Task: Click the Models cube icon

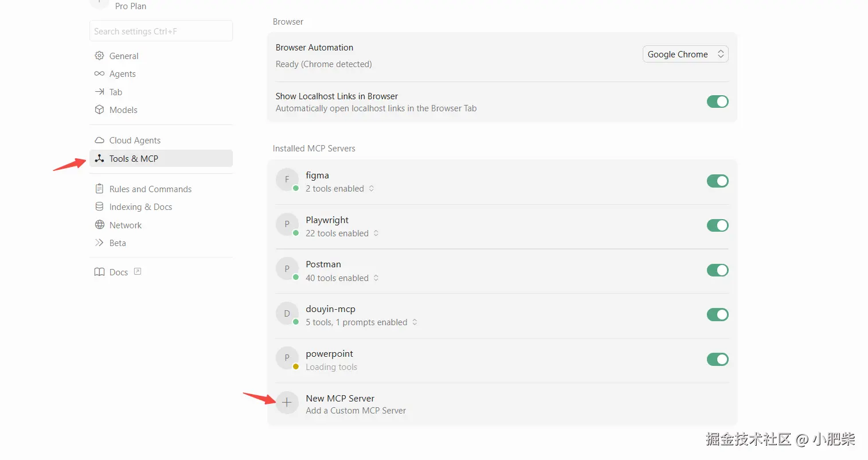Action: coord(99,110)
